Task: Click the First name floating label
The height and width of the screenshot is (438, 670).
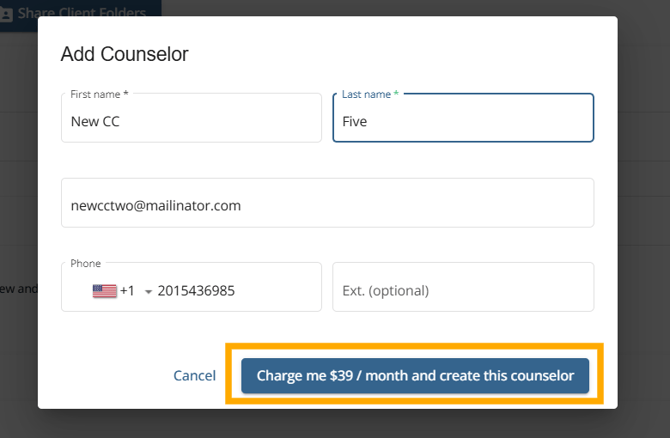Action: click(95, 94)
